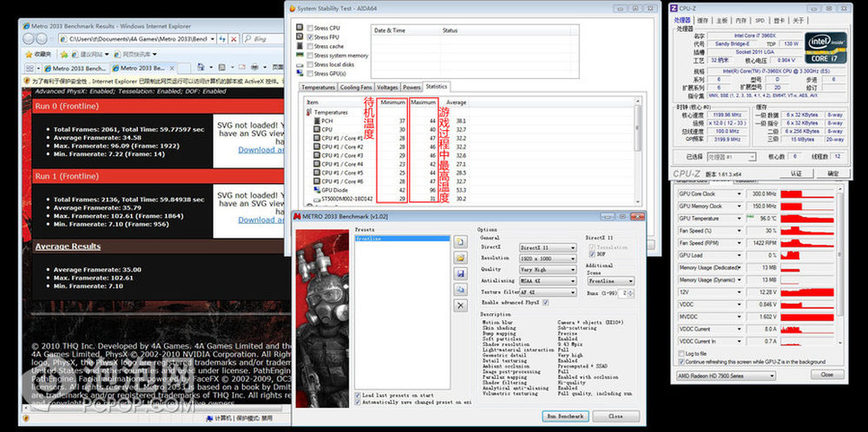Click the Feeds icon in Internet Explorer command bar
The image size is (868, 432).
[220, 68]
